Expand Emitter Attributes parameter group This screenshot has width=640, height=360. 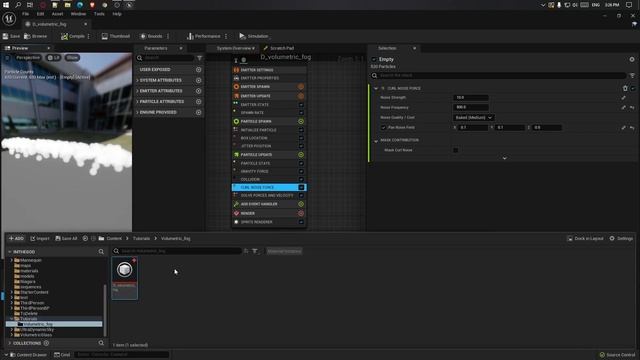pos(138,91)
